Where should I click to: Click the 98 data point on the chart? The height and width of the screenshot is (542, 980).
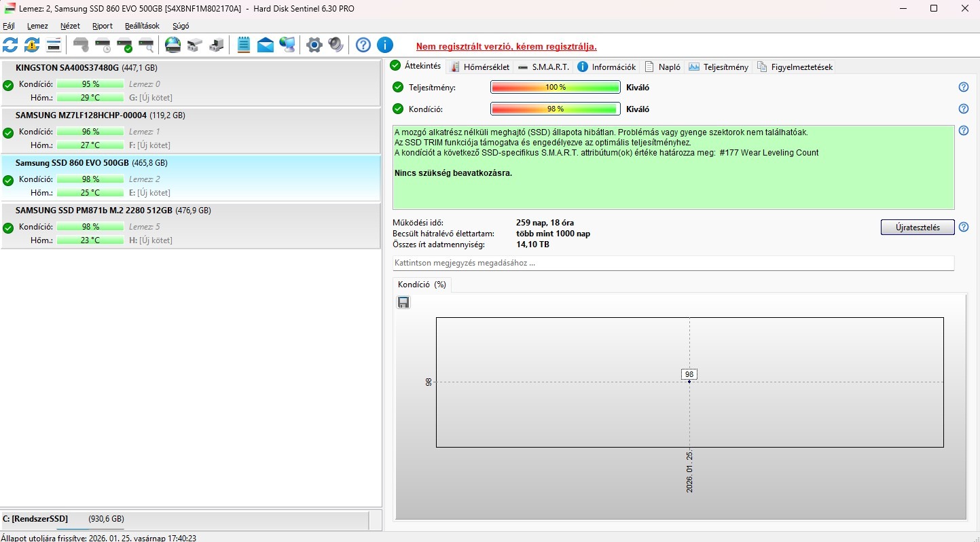click(x=689, y=381)
